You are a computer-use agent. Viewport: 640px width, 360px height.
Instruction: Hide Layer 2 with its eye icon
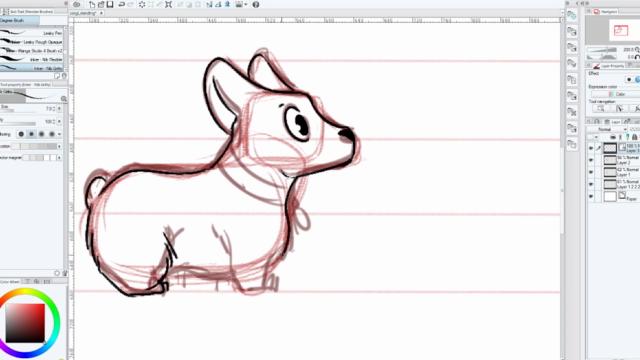point(591,160)
